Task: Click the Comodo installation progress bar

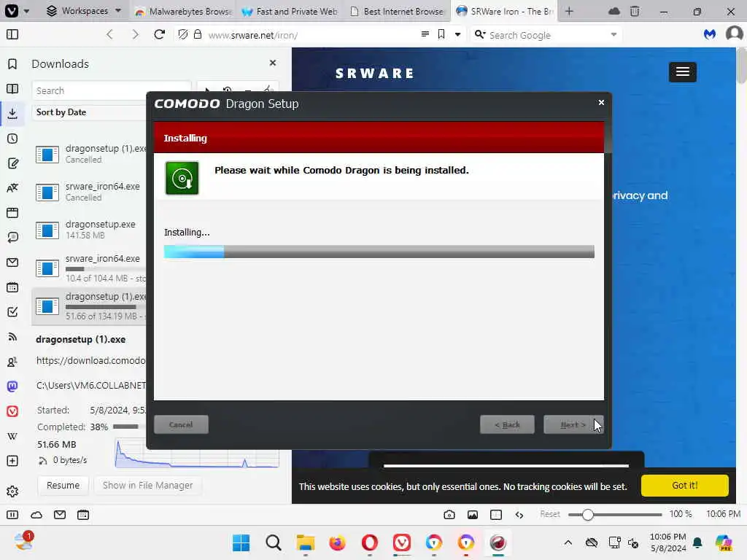Action: coord(379,252)
